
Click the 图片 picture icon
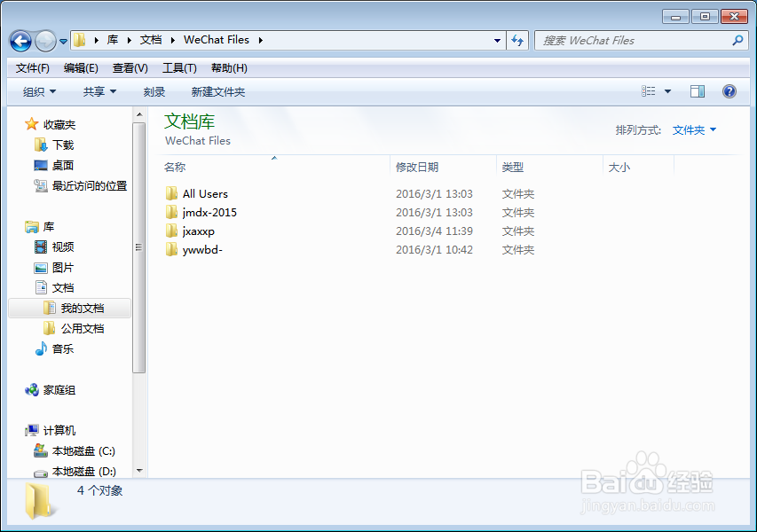(x=41, y=268)
